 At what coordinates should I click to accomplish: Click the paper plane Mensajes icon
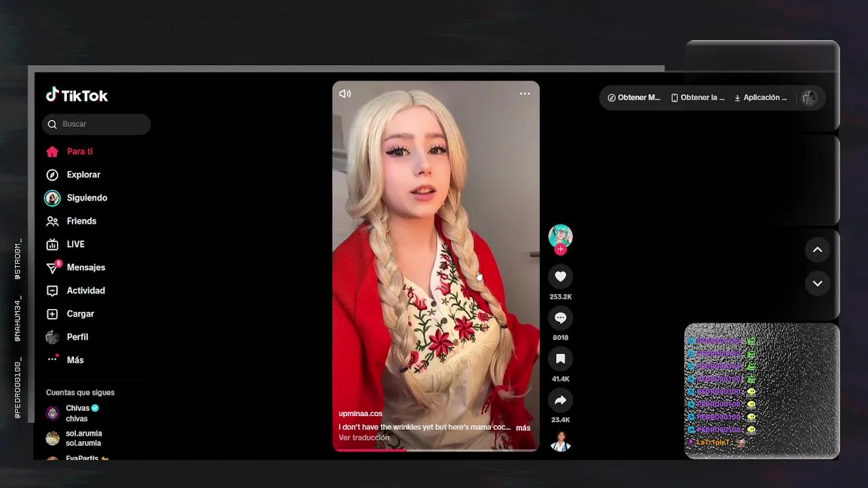[x=52, y=268]
